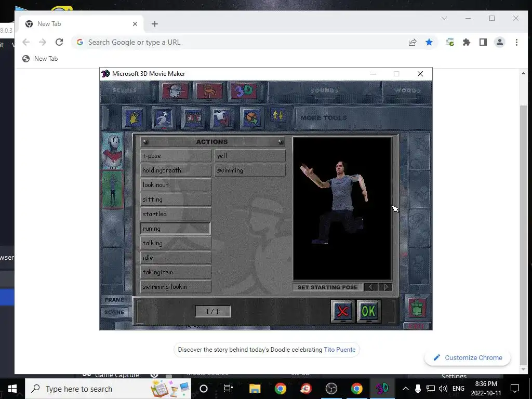This screenshot has height=399, width=532.
Task: Click Customize Chrome button
Action: (x=468, y=357)
